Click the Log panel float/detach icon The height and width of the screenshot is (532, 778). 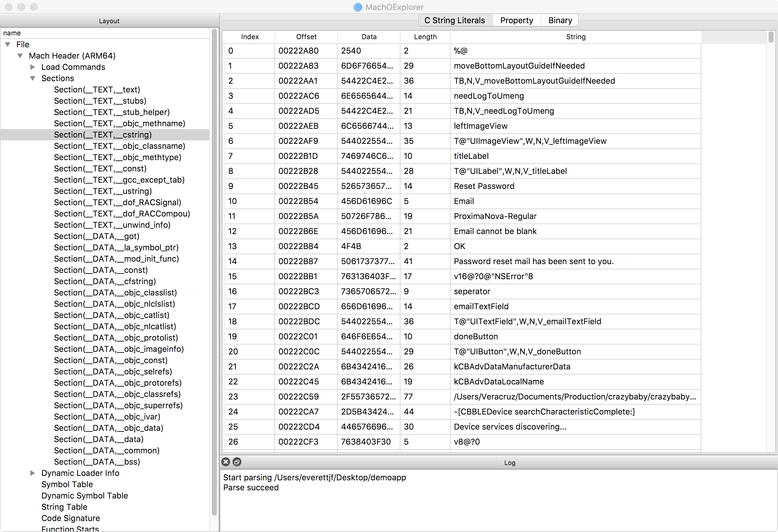pos(237,462)
